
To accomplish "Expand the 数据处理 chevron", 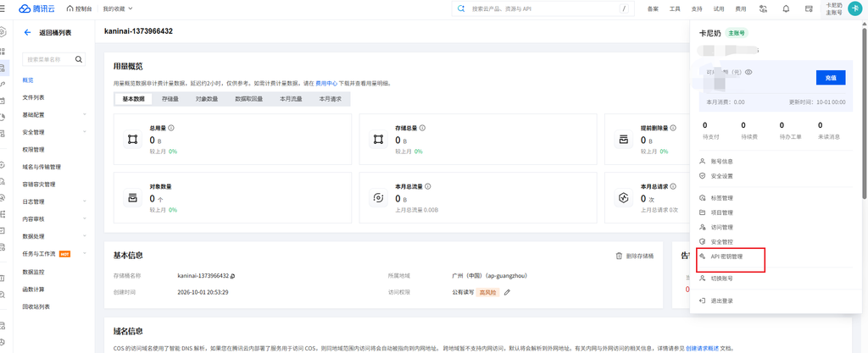I will click(85, 236).
